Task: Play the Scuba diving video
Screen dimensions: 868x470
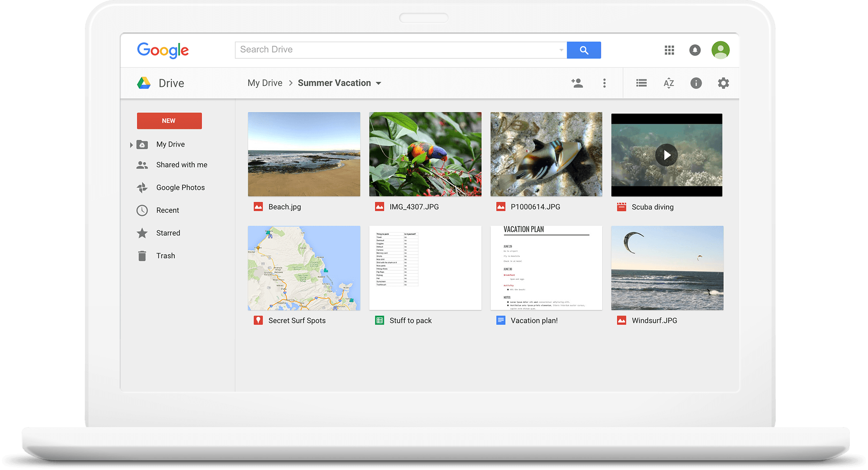Action: [x=666, y=155]
